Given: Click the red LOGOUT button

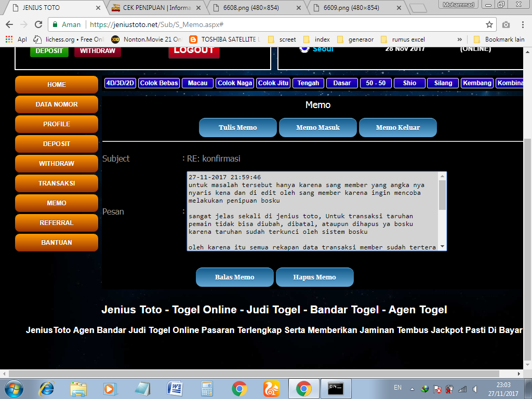Looking at the screenshot, I should click(194, 50).
